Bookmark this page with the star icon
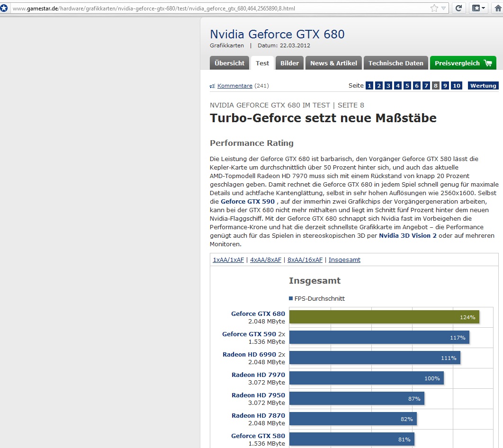The image size is (503, 448). point(434,9)
